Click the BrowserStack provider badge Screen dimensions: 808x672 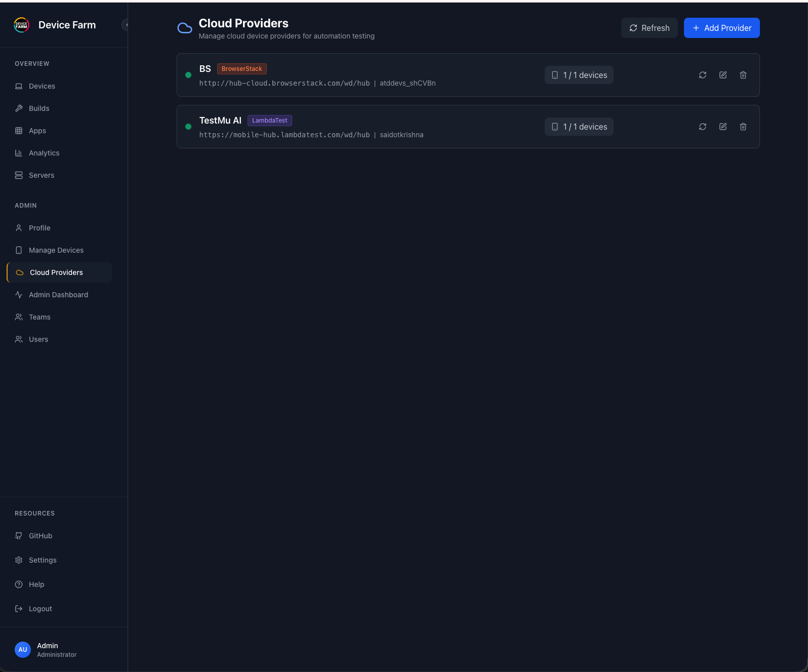pos(241,69)
